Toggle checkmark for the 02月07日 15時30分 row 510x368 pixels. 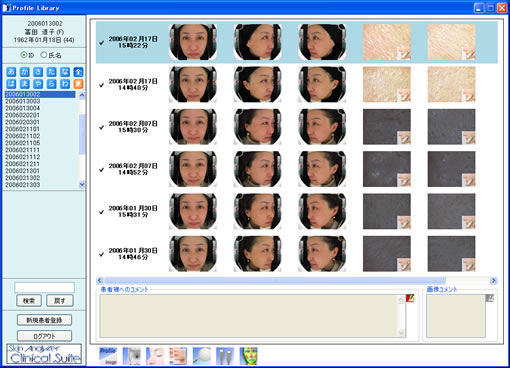tap(102, 127)
